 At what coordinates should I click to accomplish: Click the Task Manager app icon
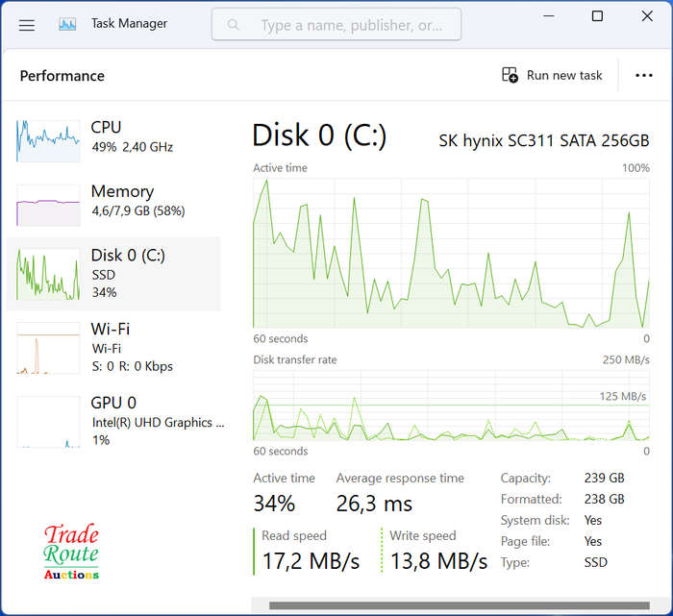[67, 24]
